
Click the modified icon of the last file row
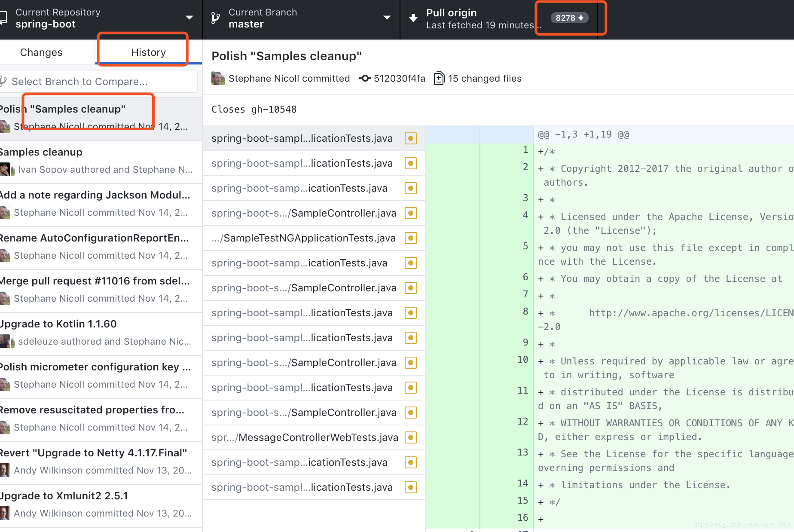coord(411,487)
